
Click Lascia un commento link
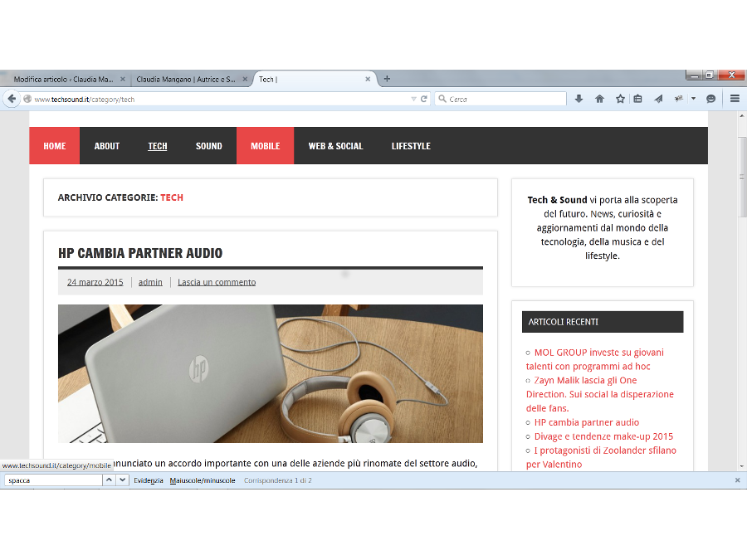pos(217,282)
